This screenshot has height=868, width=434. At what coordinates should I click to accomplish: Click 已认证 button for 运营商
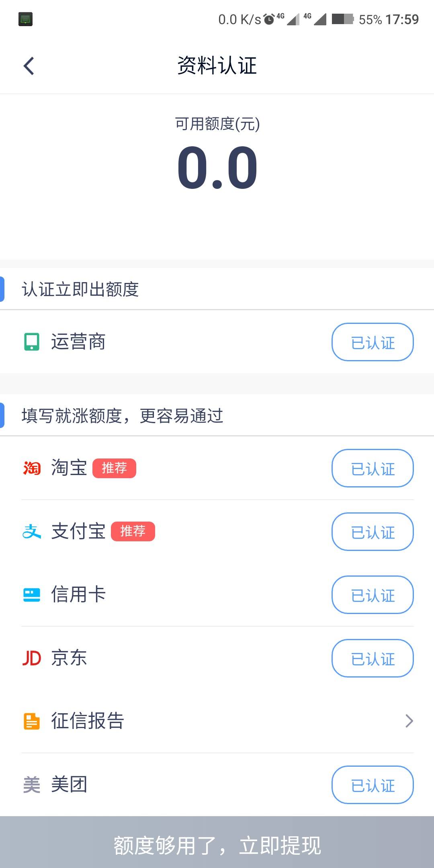click(373, 342)
